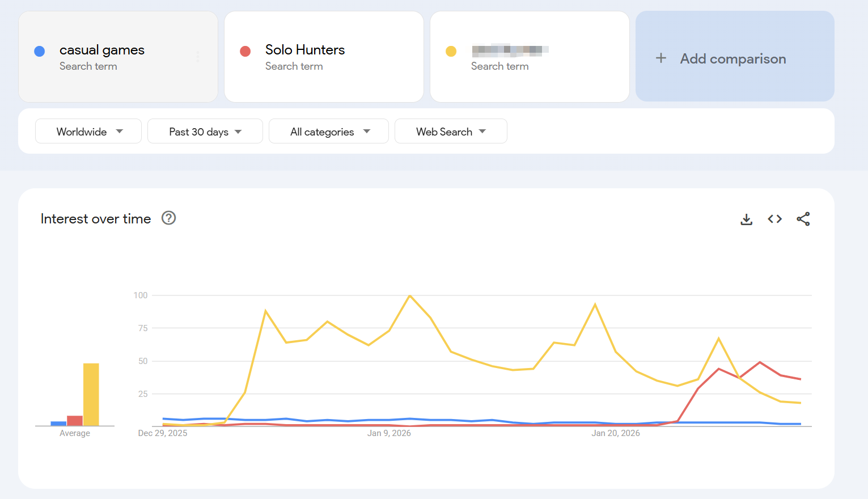Click the blue dot beside casual games
This screenshot has width=868, height=499.
40,52
